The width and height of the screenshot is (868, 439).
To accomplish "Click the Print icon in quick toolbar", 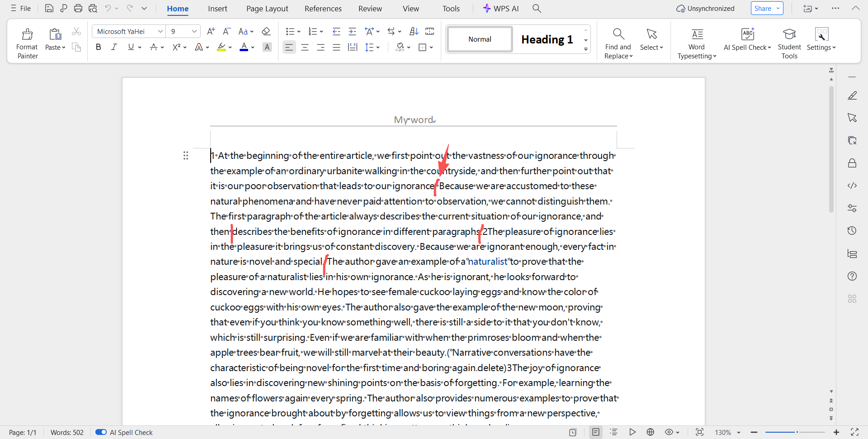I will 78,8.
